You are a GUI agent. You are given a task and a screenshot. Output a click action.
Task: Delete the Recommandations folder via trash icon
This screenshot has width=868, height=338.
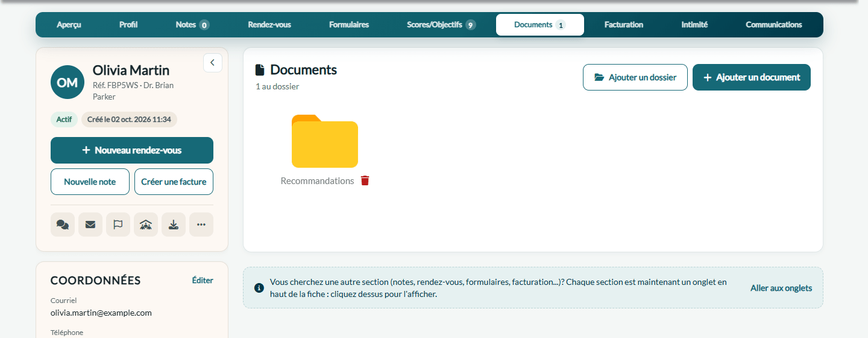(x=365, y=180)
